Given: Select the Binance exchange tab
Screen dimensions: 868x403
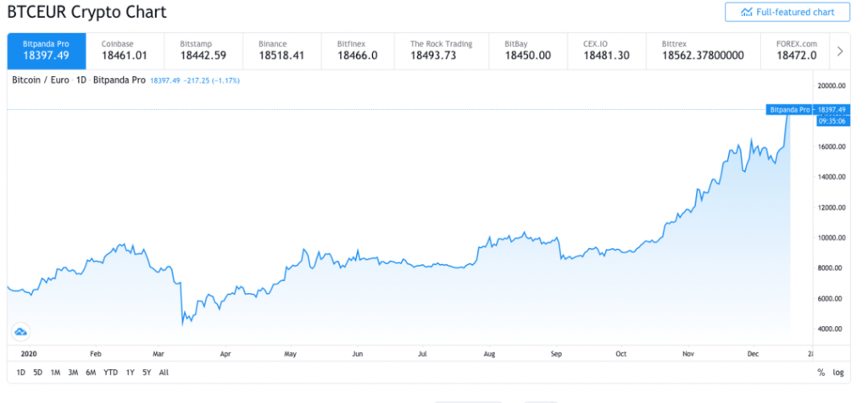Looking at the screenshot, I should 282,51.
